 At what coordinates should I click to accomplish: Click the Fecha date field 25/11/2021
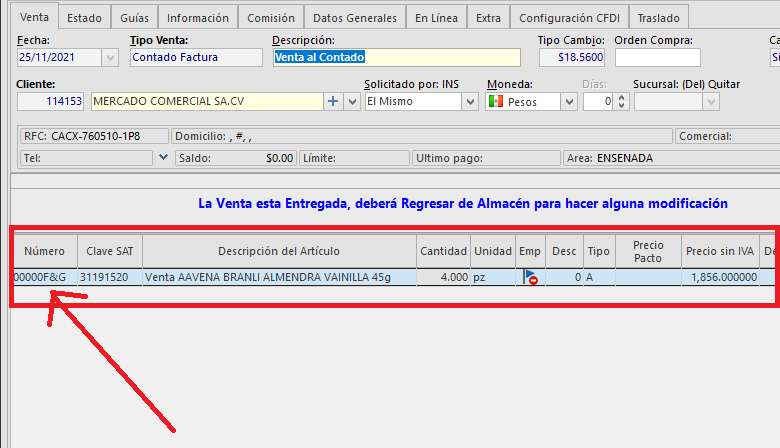tap(60, 58)
